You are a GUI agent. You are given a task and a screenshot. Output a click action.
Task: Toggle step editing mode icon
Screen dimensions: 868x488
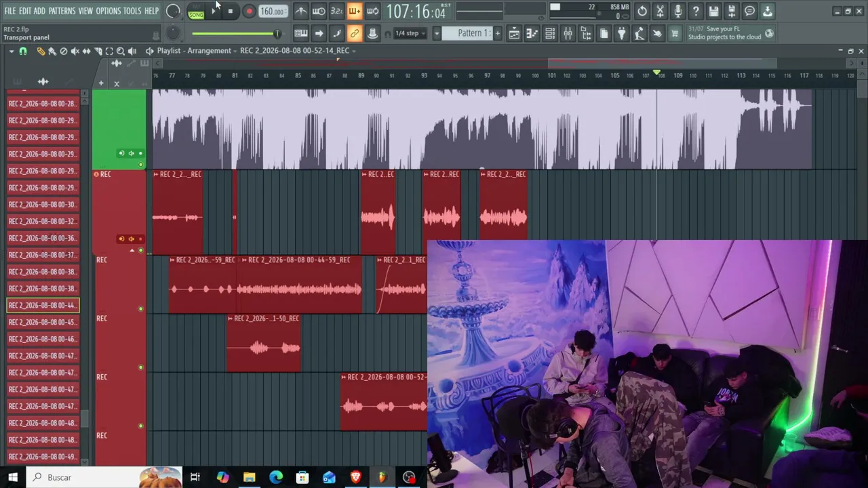[336, 33]
